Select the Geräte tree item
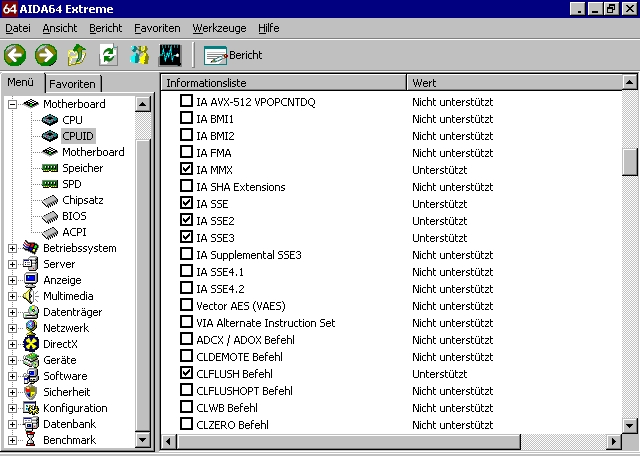640x456 pixels. point(60,360)
